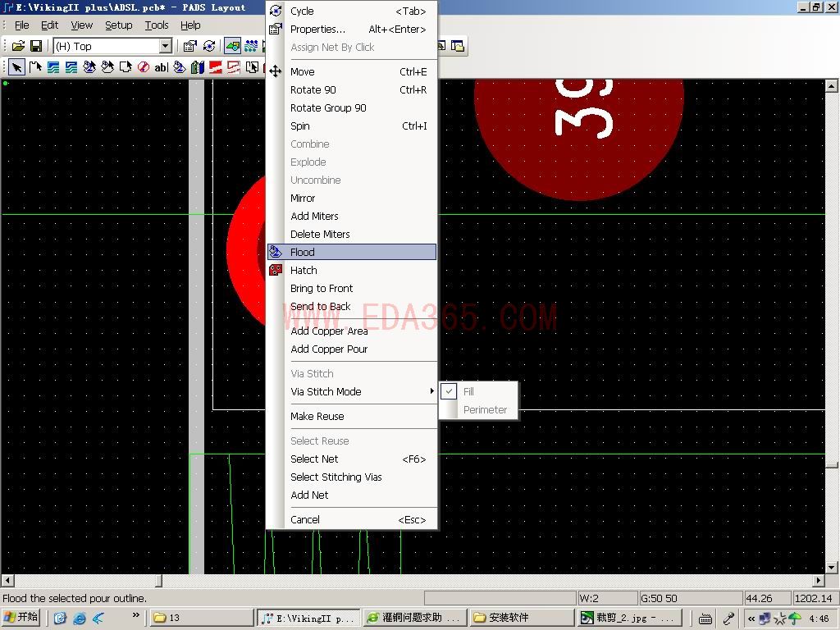The width and height of the screenshot is (840, 630).
Task: Select the Copper Pour tool
Action: [89, 67]
